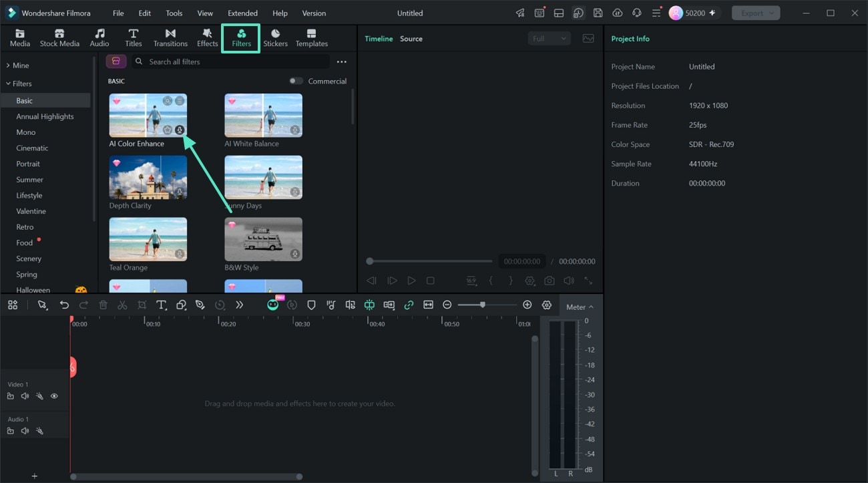868x483 pixels.
Task: Click the more options dots beside filter search
Action: pyautogui.click(x=342, y=61)
